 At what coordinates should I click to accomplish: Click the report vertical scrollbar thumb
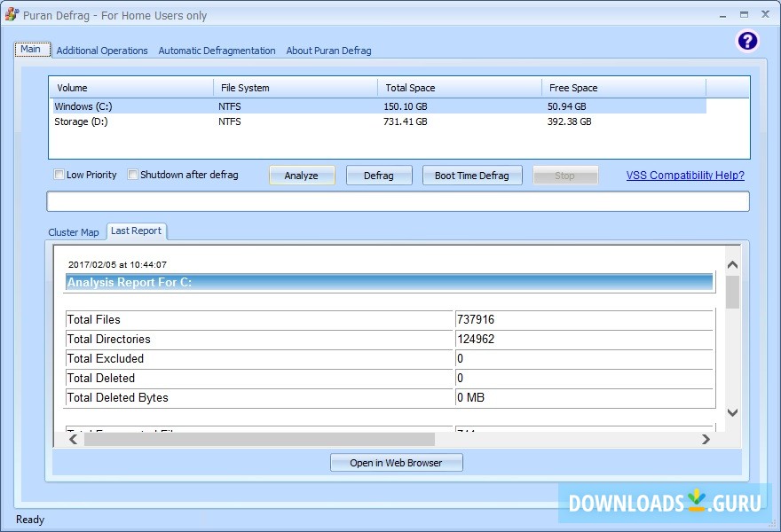(x=732, y=293)
